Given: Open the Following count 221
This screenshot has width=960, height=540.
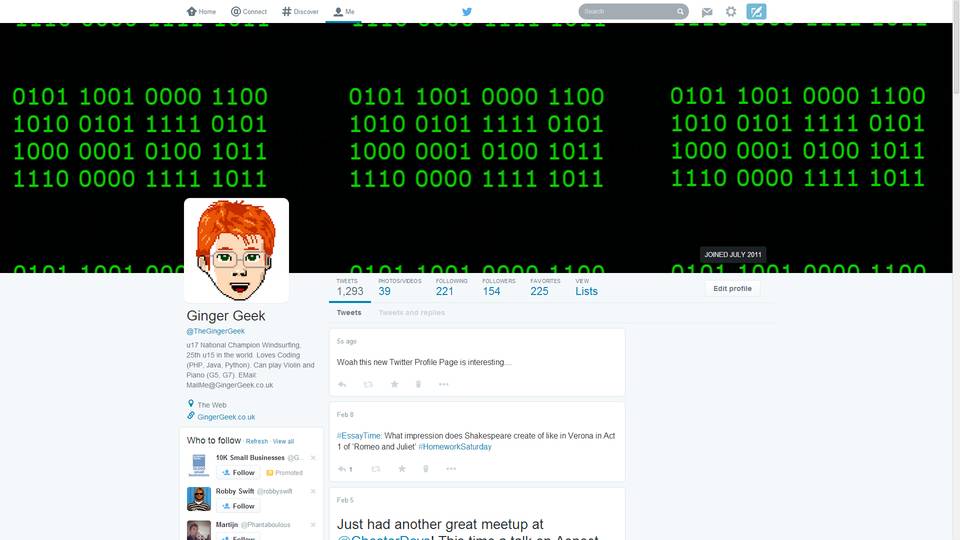Looking at the screenshot, I should pos(451,288).
